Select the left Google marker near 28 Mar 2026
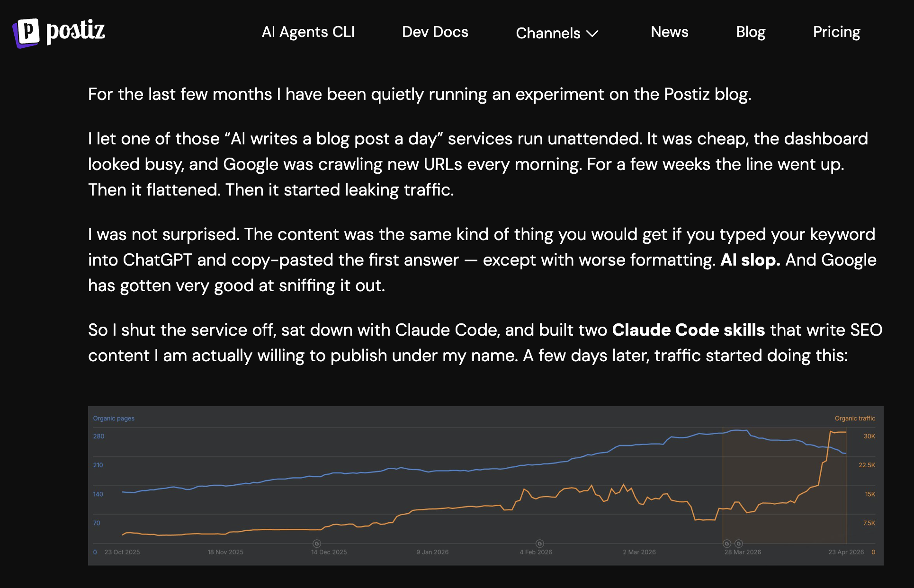The image size is (914, 588). 727,543
